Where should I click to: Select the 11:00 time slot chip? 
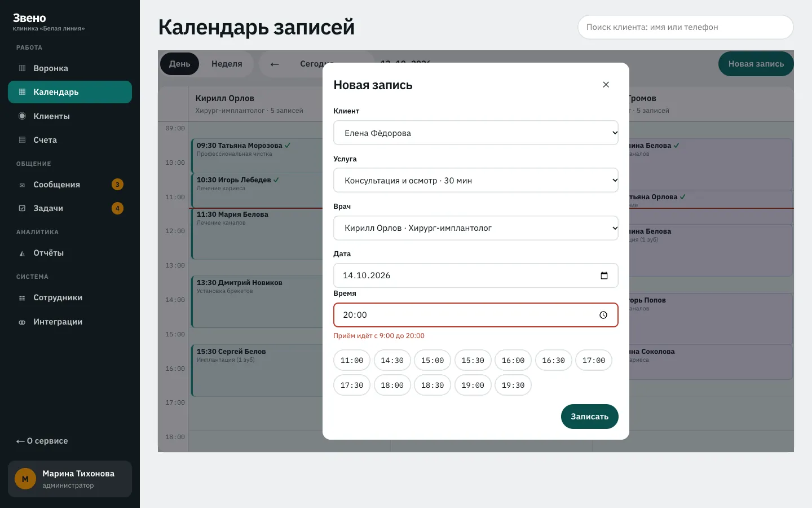352,360
